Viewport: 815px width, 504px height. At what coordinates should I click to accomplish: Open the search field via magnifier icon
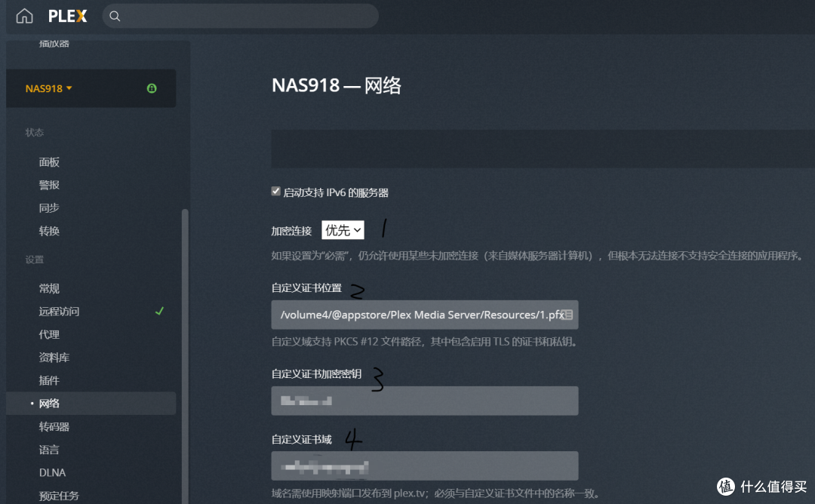pyautogui.click(x=114, y=16)
